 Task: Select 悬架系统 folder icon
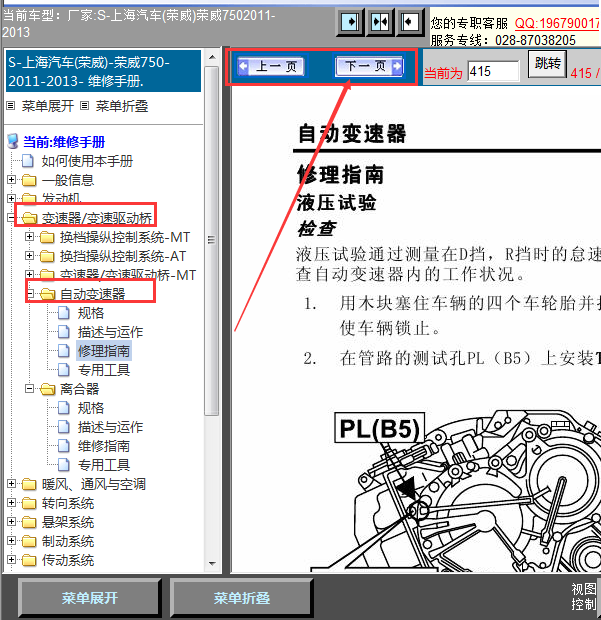click(29, 522)
